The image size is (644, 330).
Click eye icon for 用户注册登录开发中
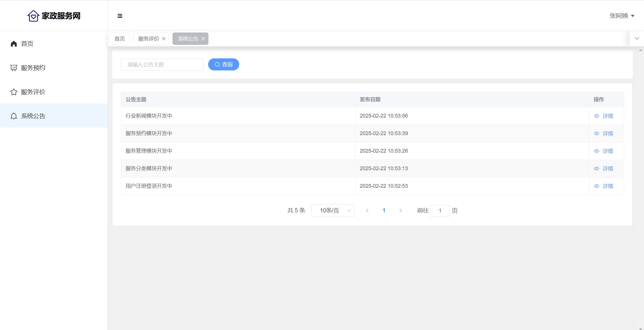597,186
